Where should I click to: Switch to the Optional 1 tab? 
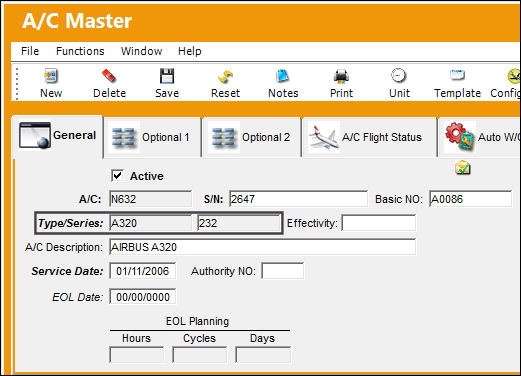(153, 137)
